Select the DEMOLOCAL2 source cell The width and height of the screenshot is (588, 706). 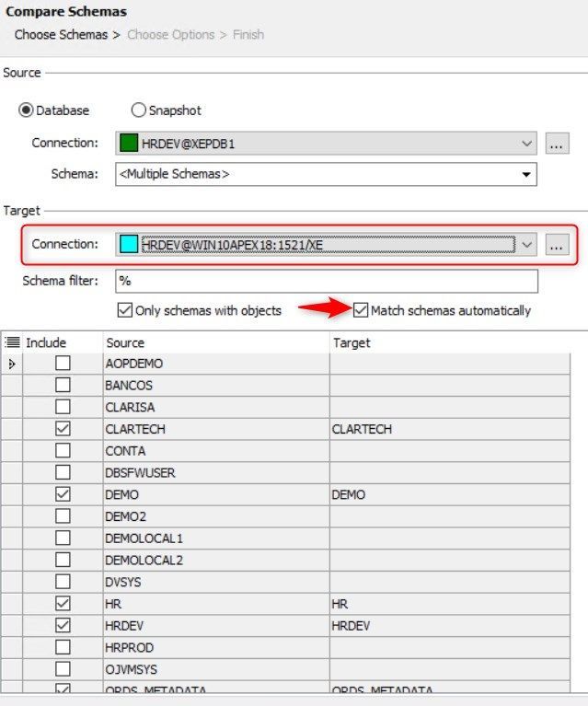[216, 561]
